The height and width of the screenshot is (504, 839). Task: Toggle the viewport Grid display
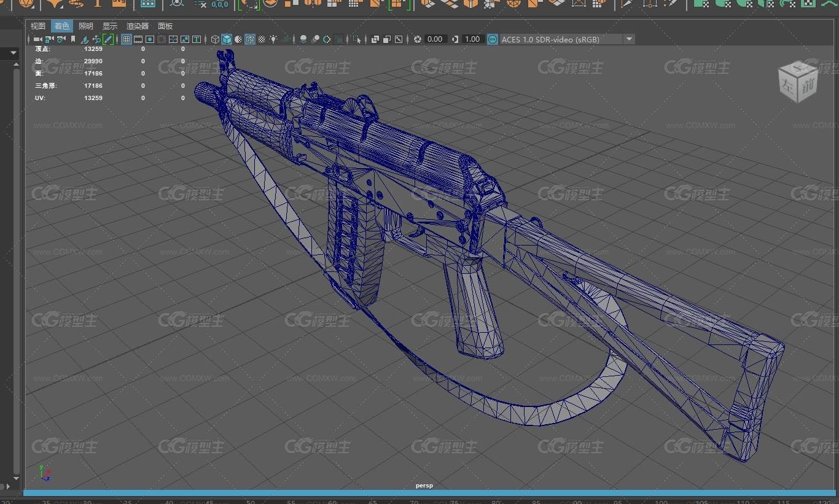(127, 39)
